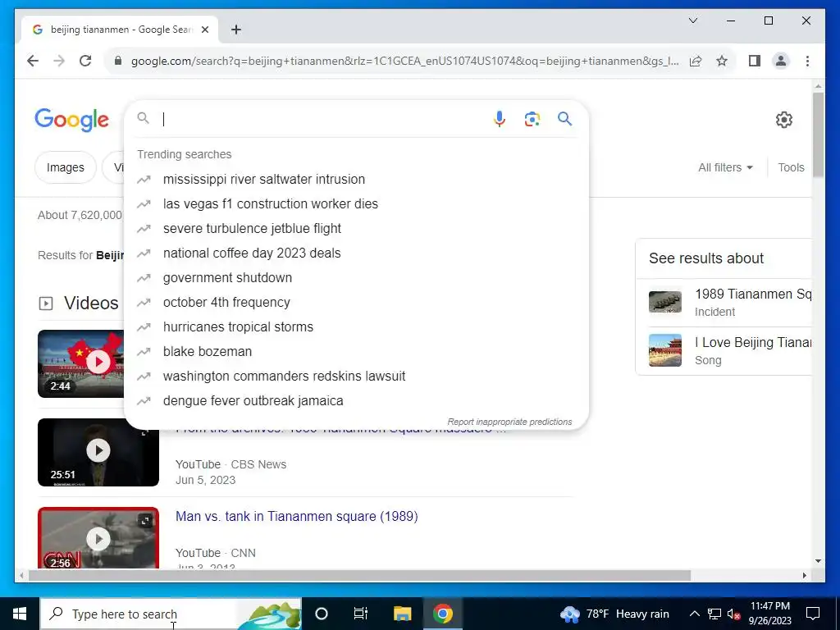Choose dengue fever outbreak jamaica suggestion
840x630 pixels.
[x=356, y=400]
